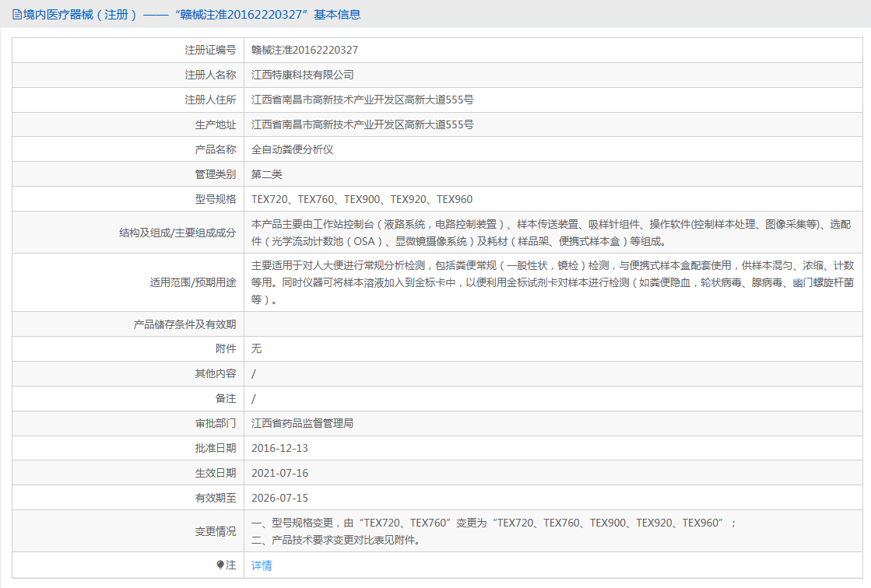
Task: Click the 生效日期 label
Action: coord(216,473)
